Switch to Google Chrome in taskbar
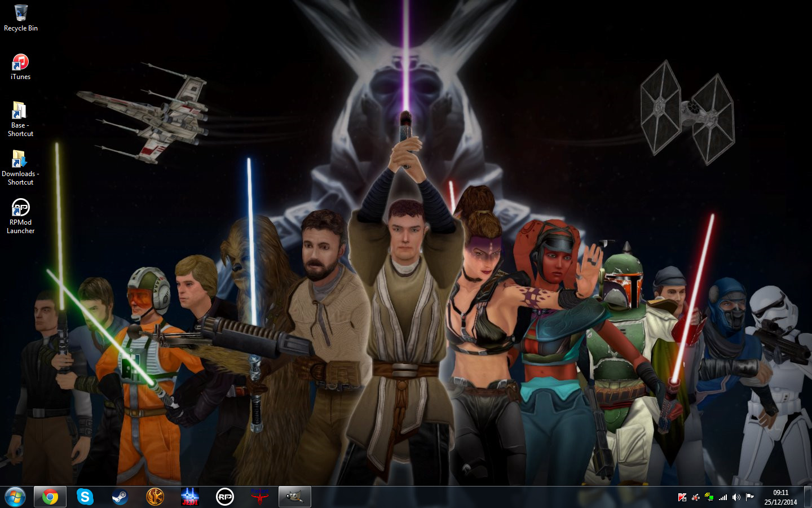The height and width of the screenshot is (508, 812). [x=50, y=497]
